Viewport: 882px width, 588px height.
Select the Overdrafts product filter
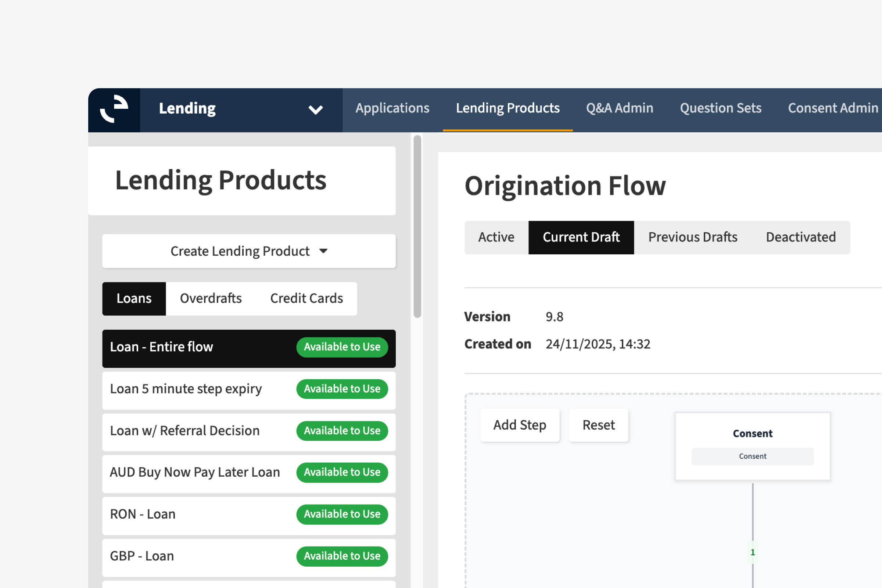point(211,298)
